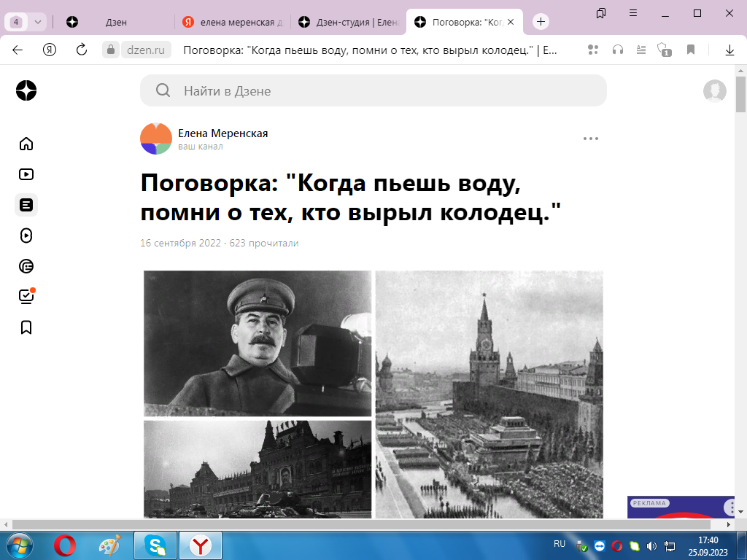Click the page title in address bar
This screenshot has height=560, width=747.
370,50
